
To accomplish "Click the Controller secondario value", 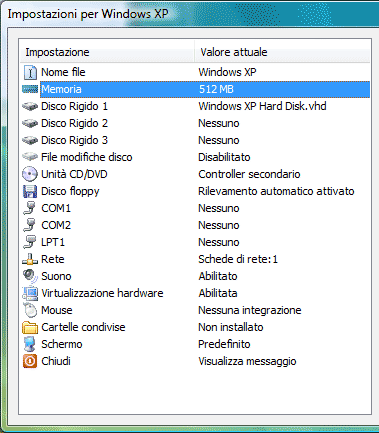I will pos(249,174).
